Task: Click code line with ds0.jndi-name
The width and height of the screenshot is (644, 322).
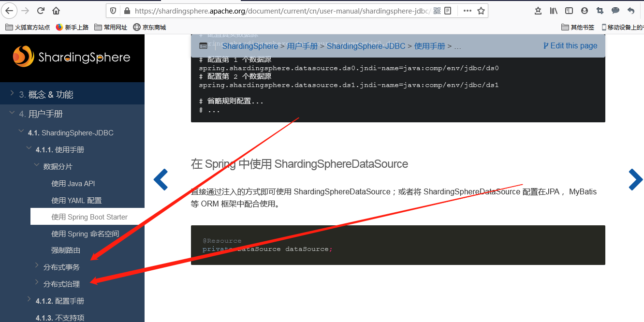Action: [349, 68]
